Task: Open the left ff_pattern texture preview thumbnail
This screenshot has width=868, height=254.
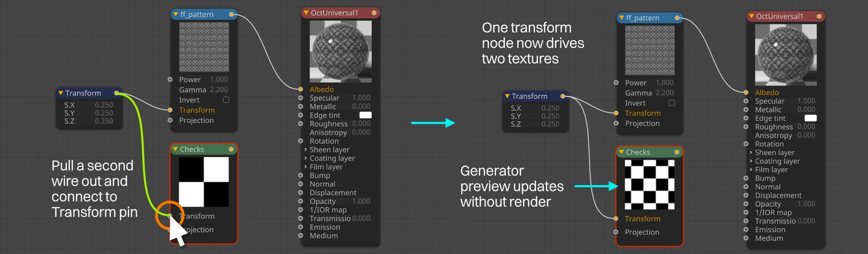Action: 204,47
